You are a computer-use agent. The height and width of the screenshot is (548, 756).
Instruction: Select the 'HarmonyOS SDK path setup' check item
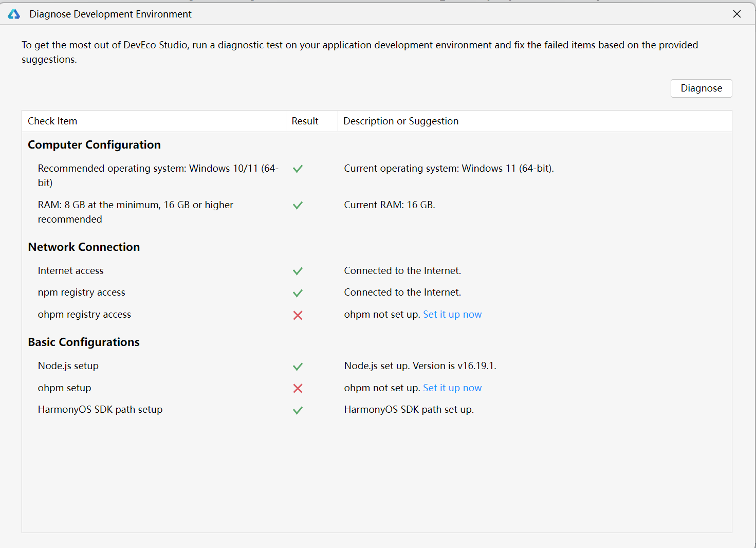[100, 410]
